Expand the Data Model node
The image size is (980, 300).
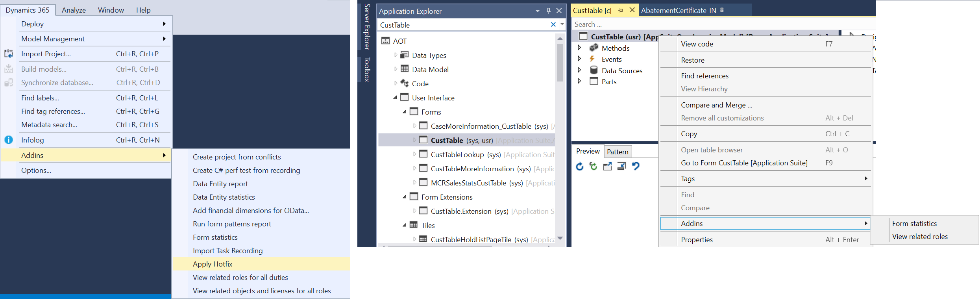click(x=396, y=69)
